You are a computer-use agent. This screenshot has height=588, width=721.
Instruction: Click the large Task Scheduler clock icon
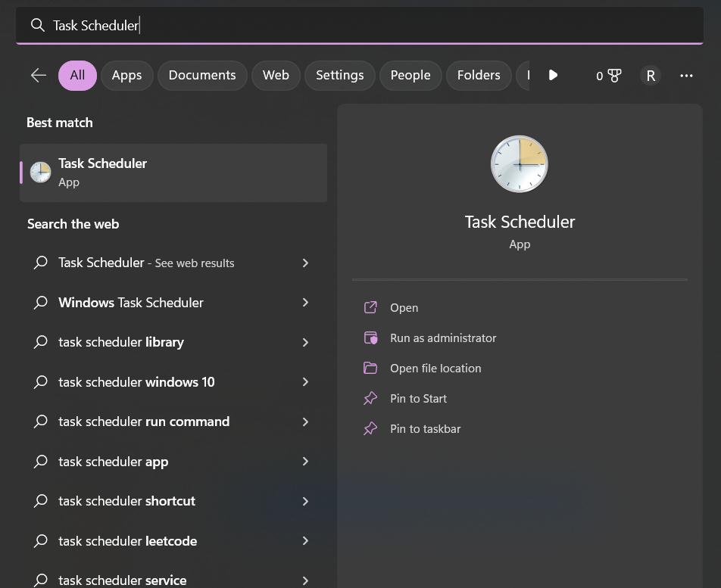tap(520, 164)
